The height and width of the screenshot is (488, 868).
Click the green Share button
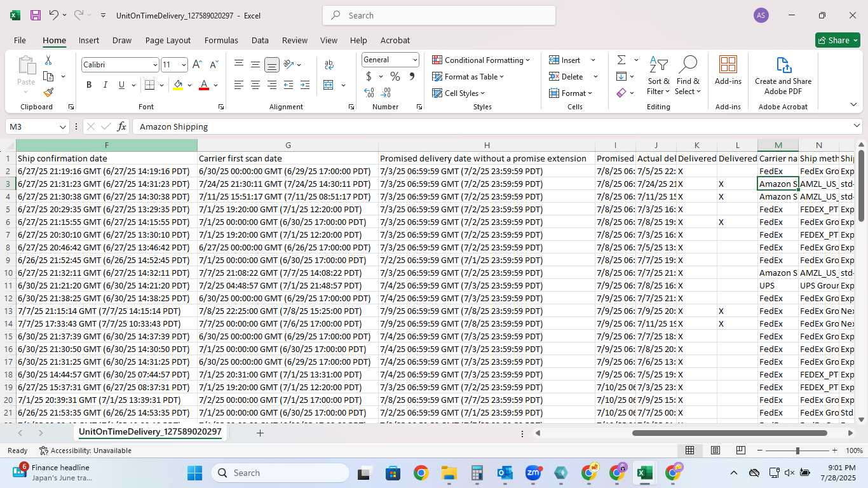click(837, 40)
